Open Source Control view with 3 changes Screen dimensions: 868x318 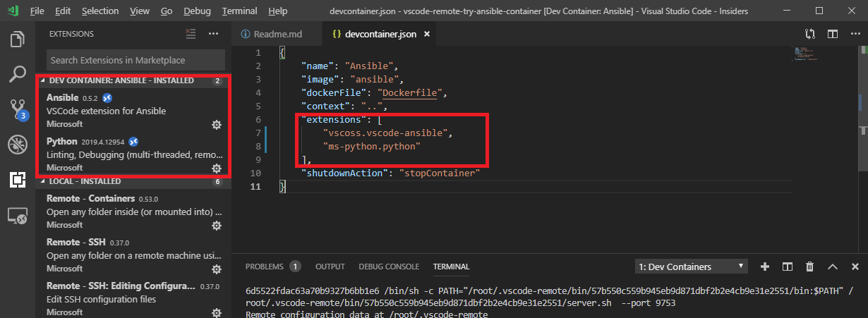click(x=18, y=110)
